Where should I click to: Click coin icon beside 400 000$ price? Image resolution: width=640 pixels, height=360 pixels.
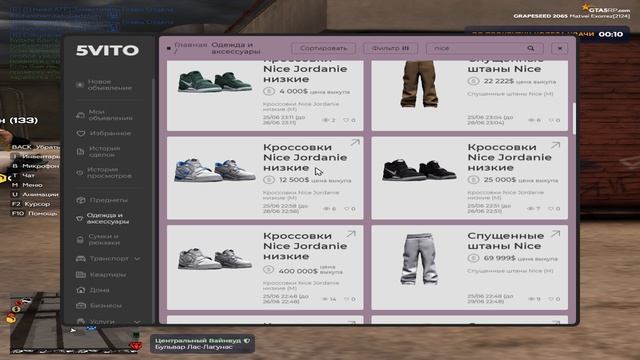(x=269, y=270)
